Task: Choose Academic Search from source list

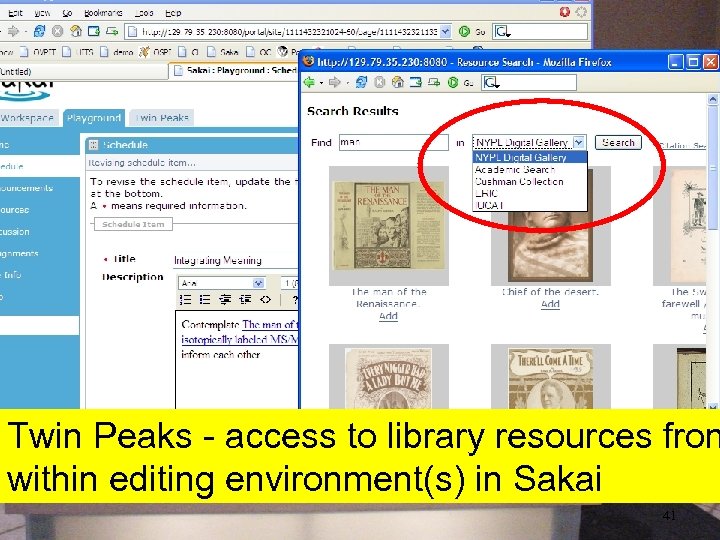Action: pyautogui.click(x=530, y=169)
